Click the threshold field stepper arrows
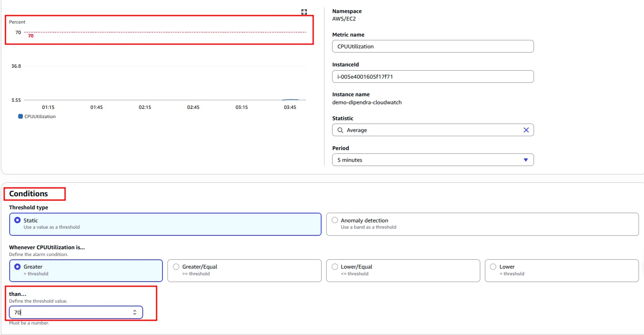 135,312
